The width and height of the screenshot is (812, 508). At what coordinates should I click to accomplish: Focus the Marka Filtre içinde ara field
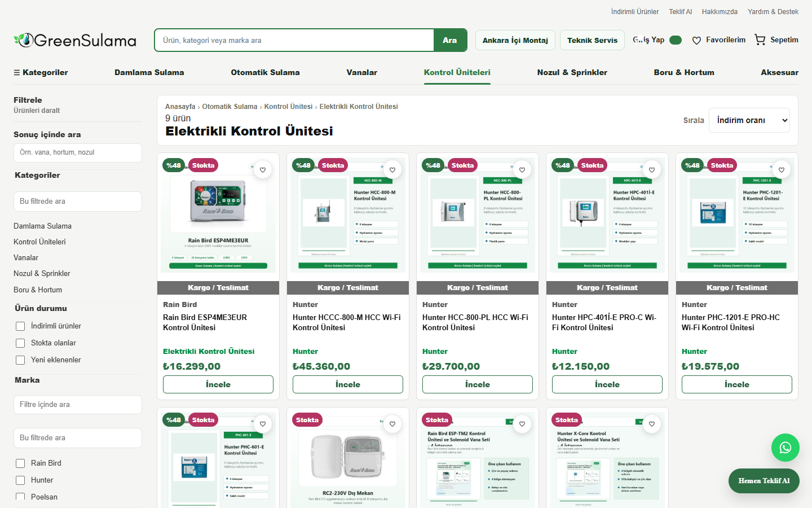pyautogui.click(x=78, y=405)
